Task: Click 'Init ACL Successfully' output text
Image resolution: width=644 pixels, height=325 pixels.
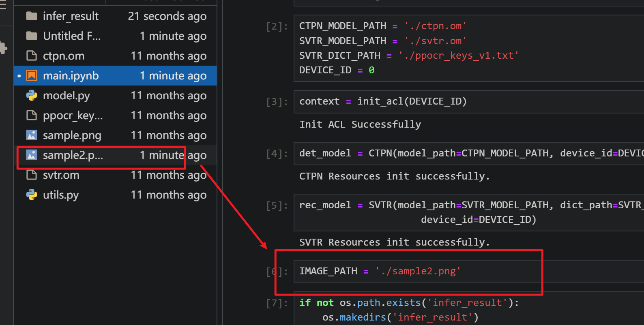Action: coord(360,124)
